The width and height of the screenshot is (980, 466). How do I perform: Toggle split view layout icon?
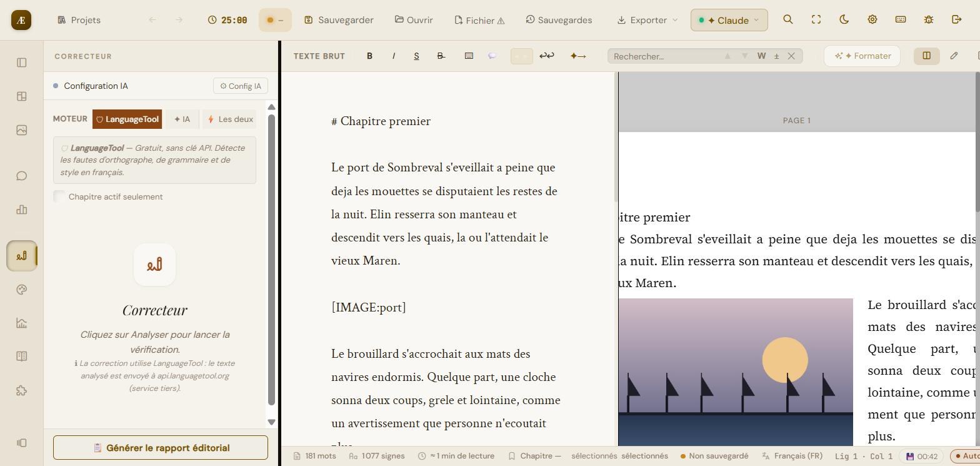[x=926, y=56]
